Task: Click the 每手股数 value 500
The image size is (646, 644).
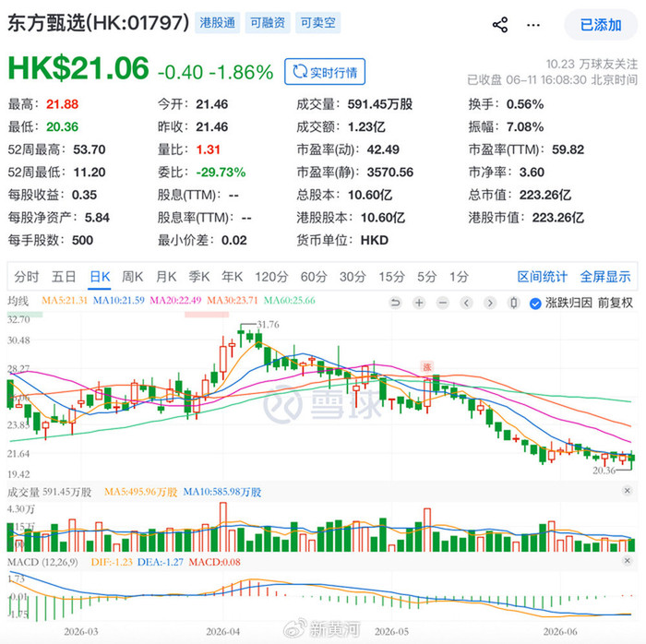Action: (x=82, y=240)
